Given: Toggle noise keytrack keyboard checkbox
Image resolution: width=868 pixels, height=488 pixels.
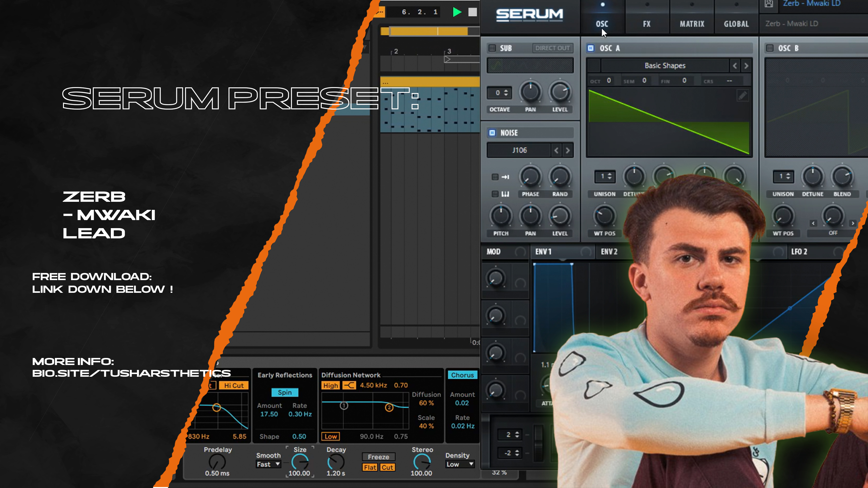Looking at the screenshot, I should [495, 194].
